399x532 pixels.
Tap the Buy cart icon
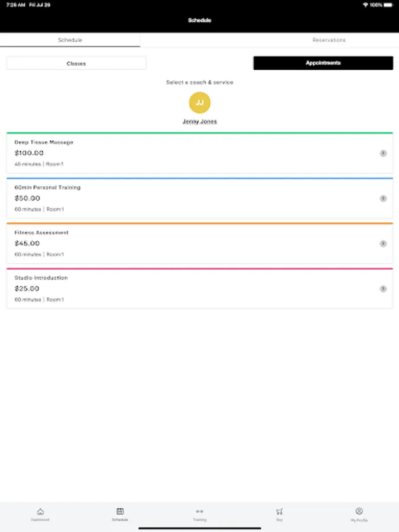pyautogui.click(x=279, y=511)
